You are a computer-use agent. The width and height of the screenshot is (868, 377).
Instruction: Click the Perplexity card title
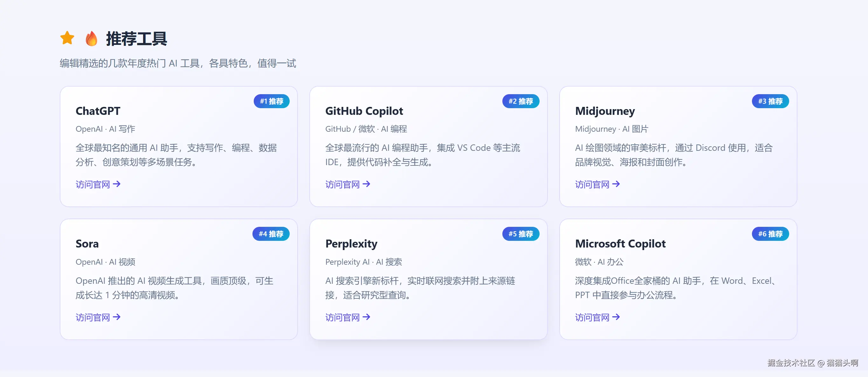(x=351, y=244)
